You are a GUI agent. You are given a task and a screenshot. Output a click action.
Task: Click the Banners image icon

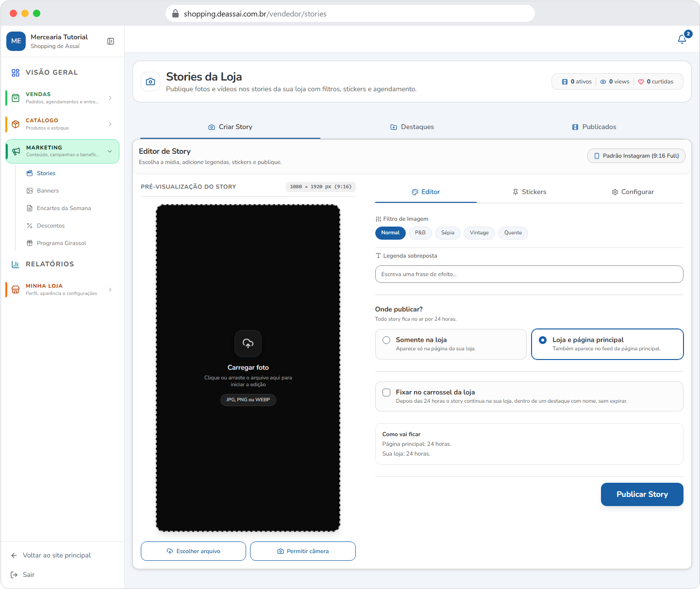point(30,191)
